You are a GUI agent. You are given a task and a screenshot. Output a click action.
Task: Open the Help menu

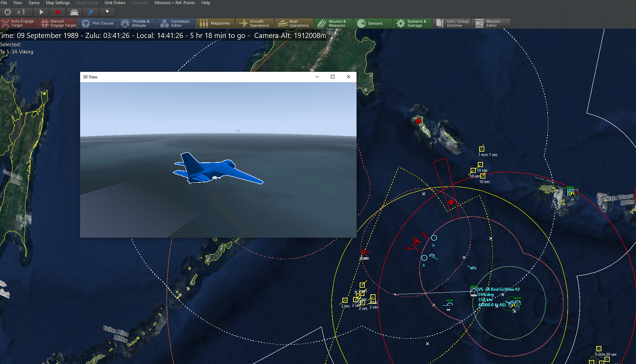(206, 3)
